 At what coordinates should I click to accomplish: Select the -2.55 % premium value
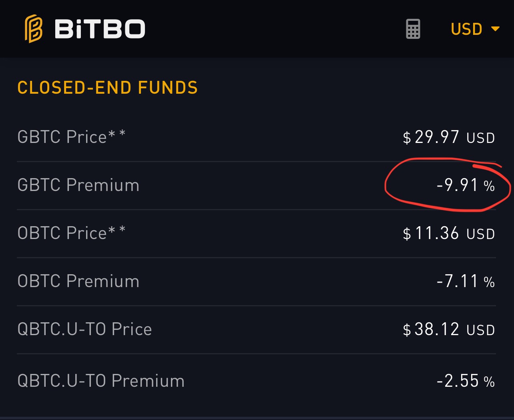466,381
